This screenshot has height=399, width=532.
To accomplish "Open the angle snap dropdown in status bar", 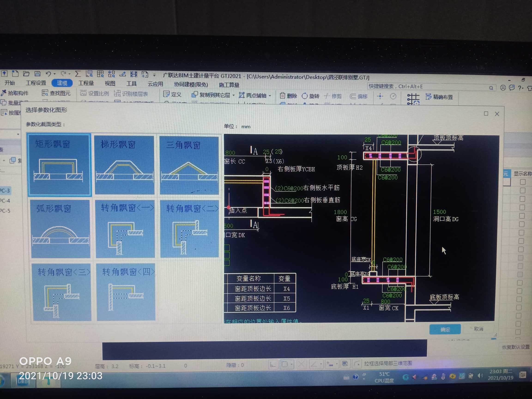I will pyautogui.click(x=321, y=364).
